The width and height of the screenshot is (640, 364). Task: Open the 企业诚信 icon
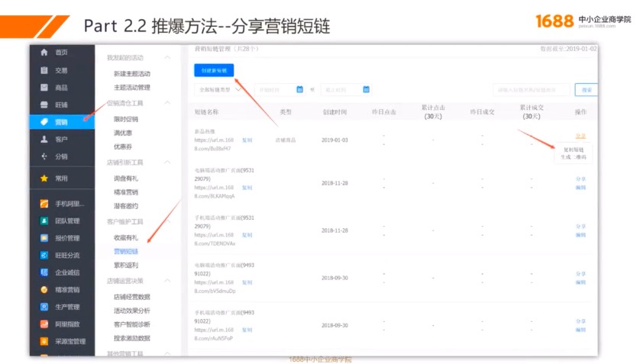point(44,272)
